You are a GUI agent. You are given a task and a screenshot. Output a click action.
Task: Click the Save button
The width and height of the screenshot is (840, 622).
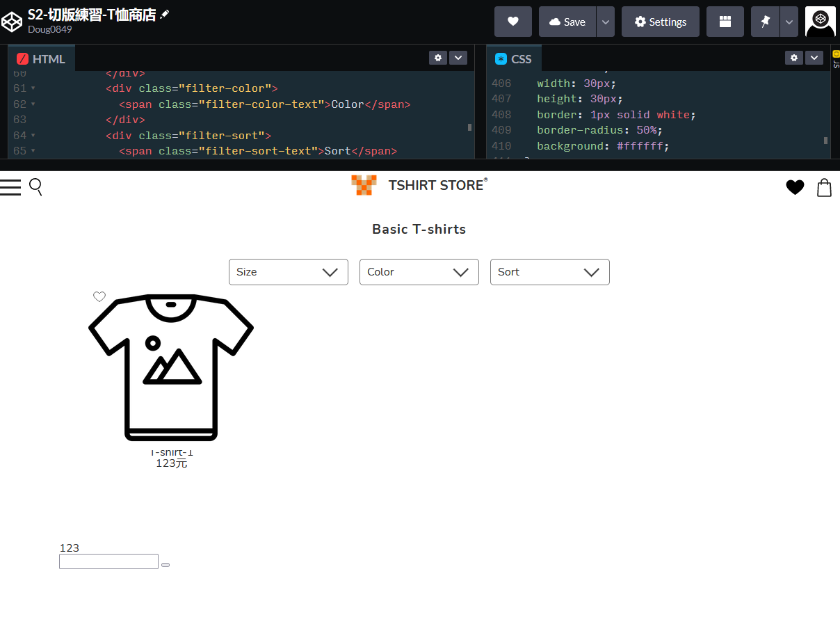pyautogui.click(x=567, y=22)
